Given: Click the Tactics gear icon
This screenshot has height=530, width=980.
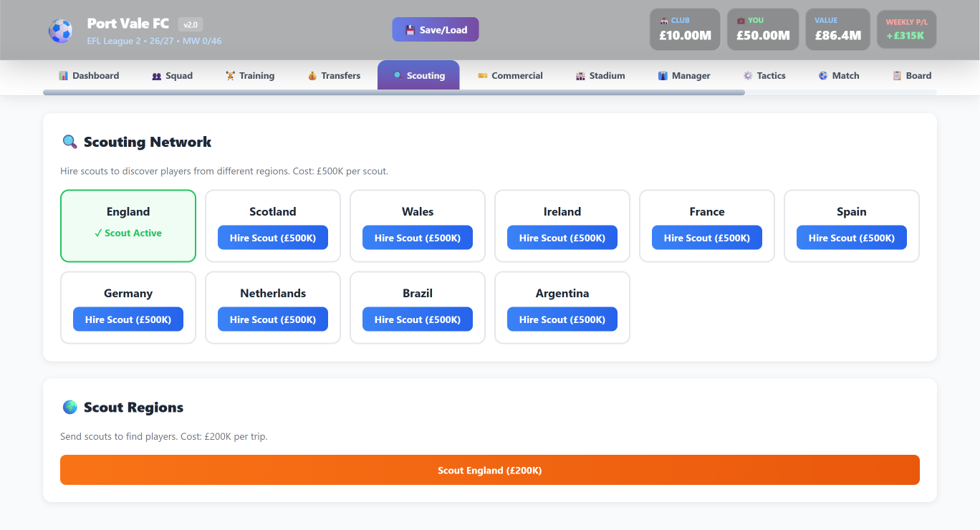Looking at the screenshot, I should click(748, 75).
